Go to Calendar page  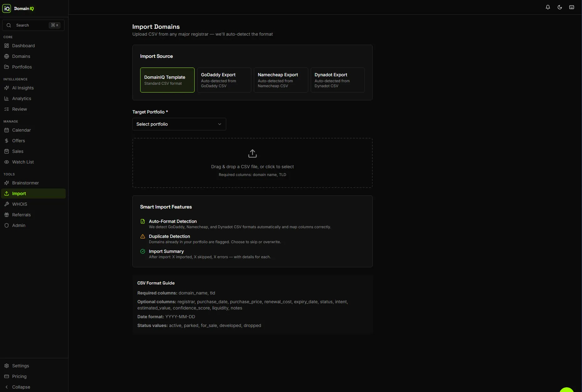[x=33, y=130]
